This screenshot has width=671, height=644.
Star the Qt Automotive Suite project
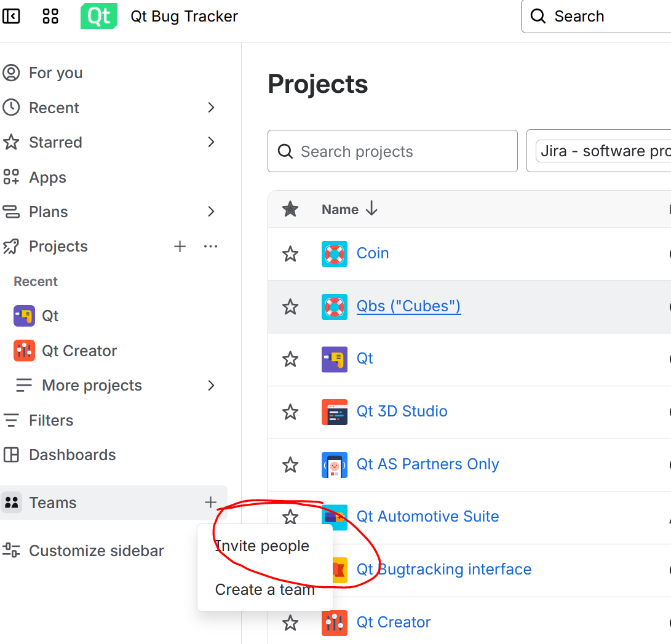(290, 517)
